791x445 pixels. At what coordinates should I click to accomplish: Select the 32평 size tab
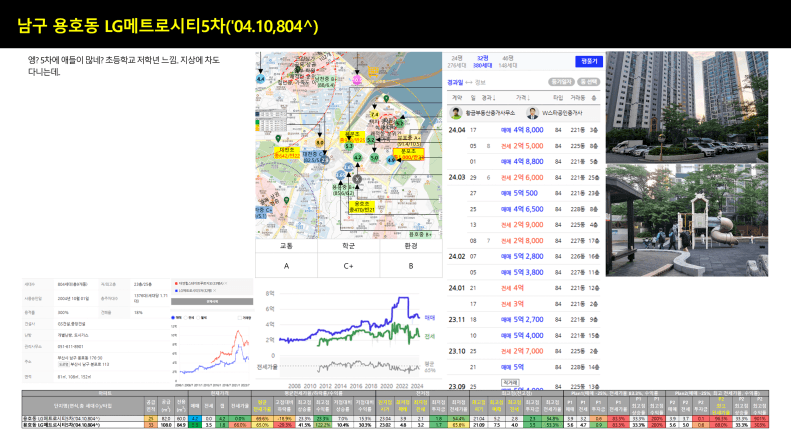click(x=482, y=62)
